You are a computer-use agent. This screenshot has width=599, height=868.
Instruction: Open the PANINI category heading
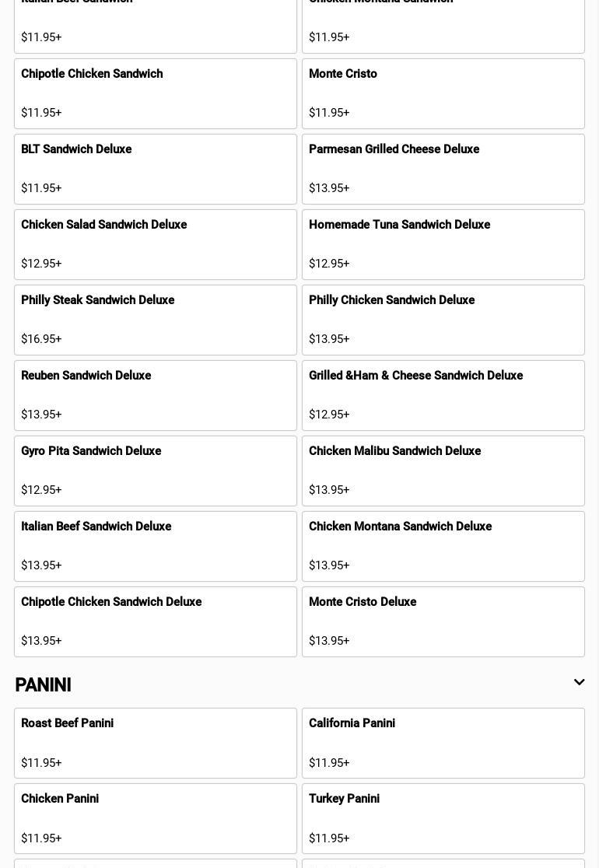pos(44,685)
